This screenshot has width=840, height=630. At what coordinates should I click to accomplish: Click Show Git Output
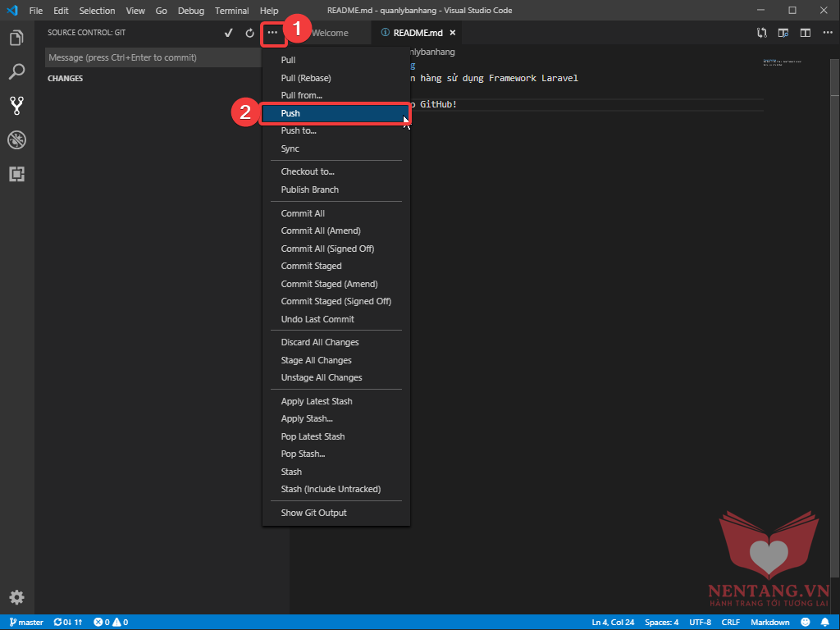(x=313, y=513)
